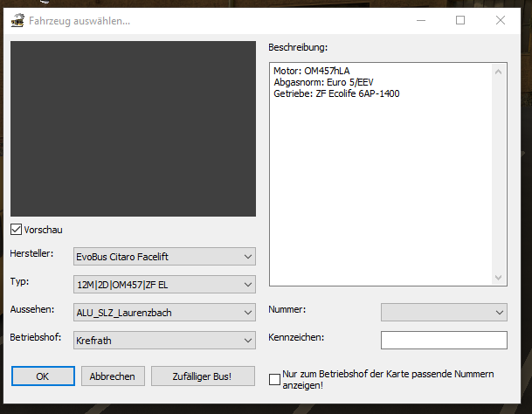Expand the Typ dropdown list
This screenshot has width=532, height=414.
pyautogui.click(x=164, y=284)
